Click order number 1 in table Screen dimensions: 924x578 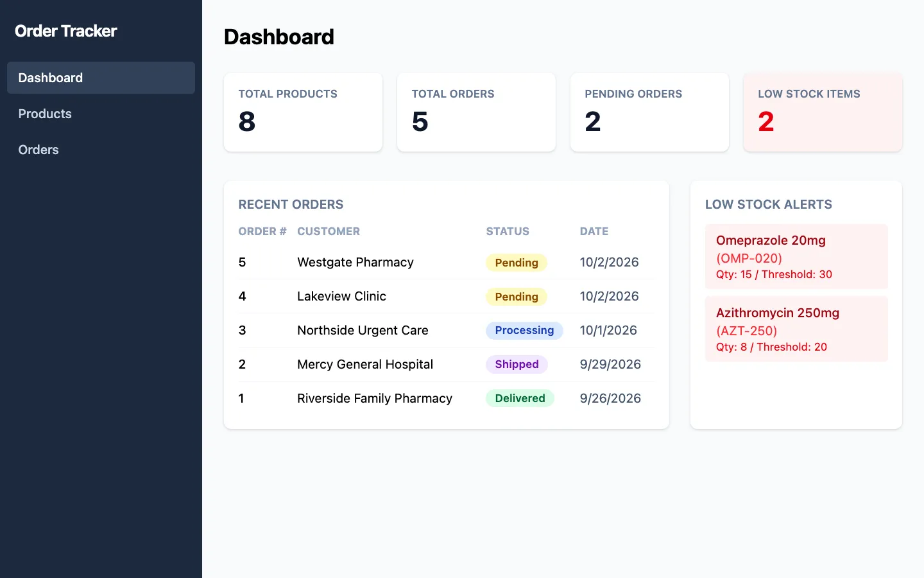click(241, 398)
